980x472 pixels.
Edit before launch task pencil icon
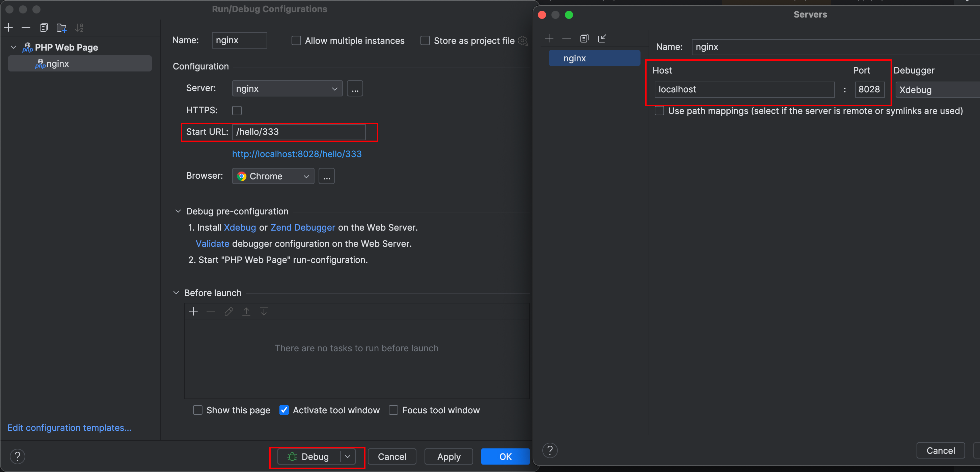click(x=229, y=312)
